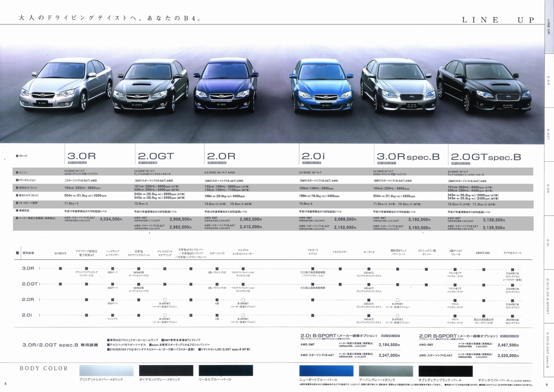The height and width of the screenshot is (392, 554).
Task: Click the 2,908,500円 price for 2.0GT
Action: (x=180, y=219)
